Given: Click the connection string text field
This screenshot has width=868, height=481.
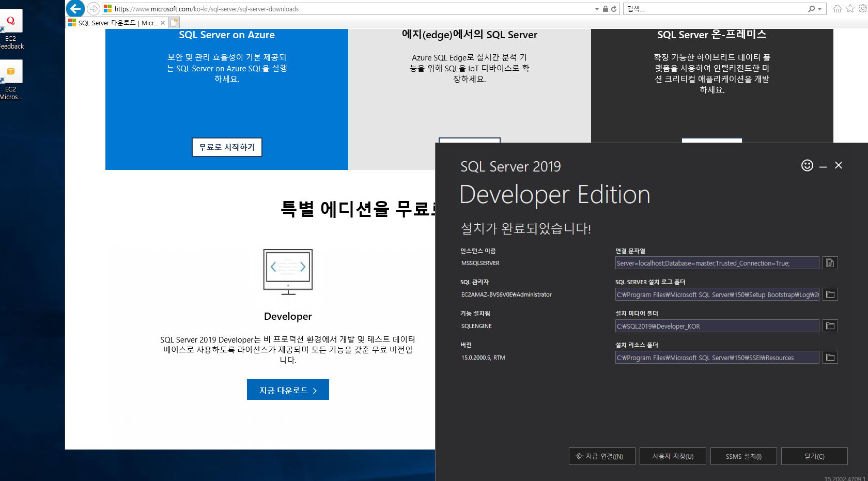Looking at the screenshot, I should 717,263.
